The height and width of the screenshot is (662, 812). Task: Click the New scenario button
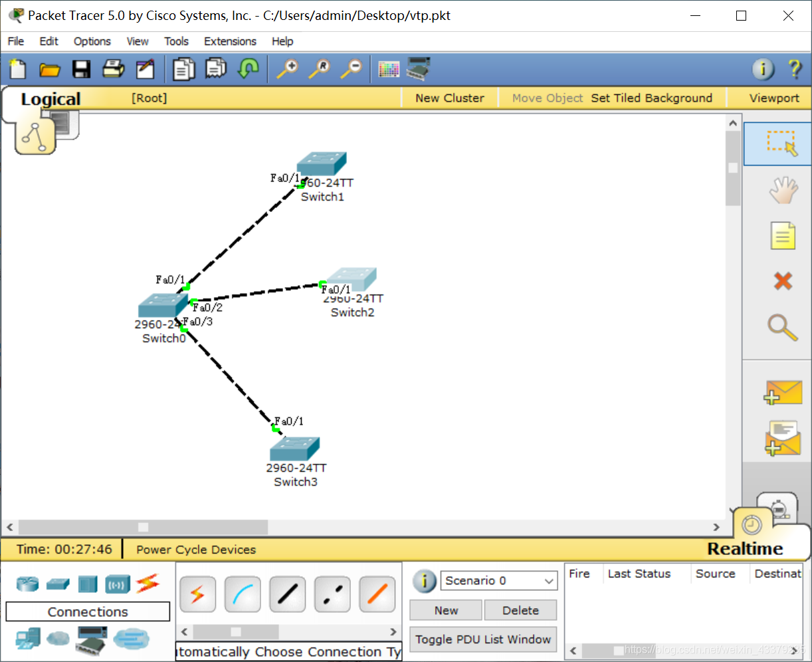446,610
